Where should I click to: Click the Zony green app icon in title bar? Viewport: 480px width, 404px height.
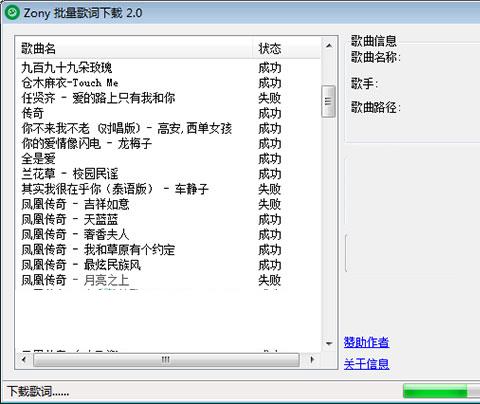coord(12,13)
